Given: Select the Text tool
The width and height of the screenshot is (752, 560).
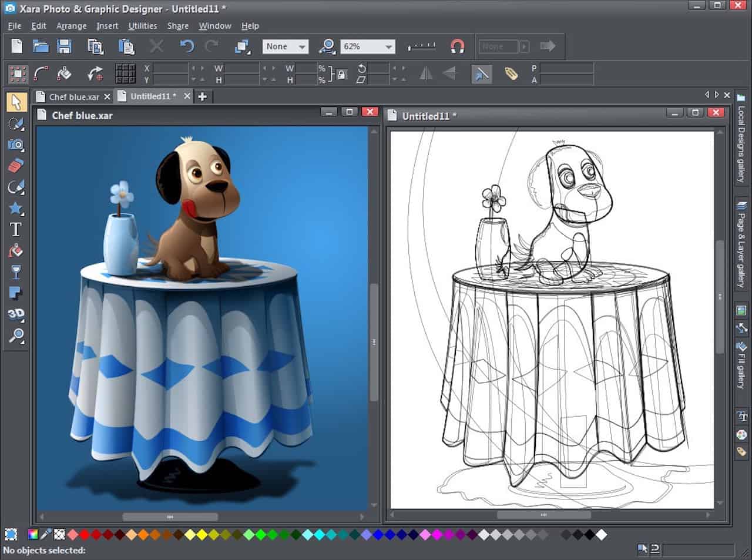Looking at the screenshot, I should pyautogui.click(x=16, y=229).
